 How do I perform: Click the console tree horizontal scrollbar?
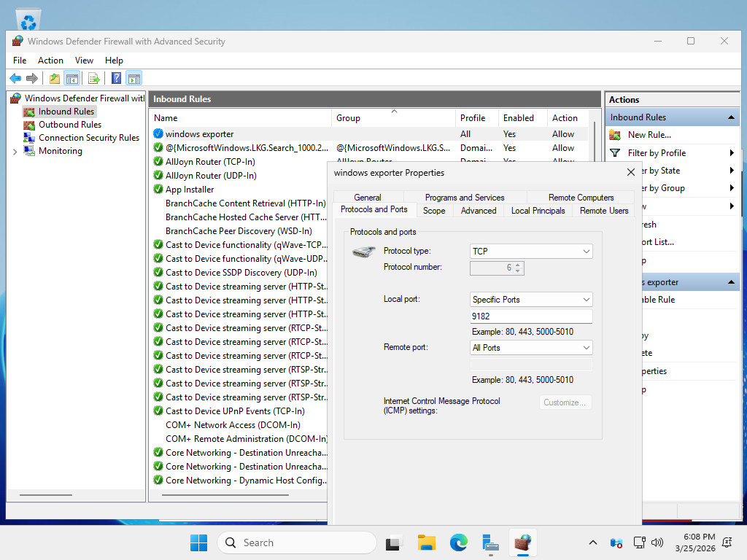46,495
